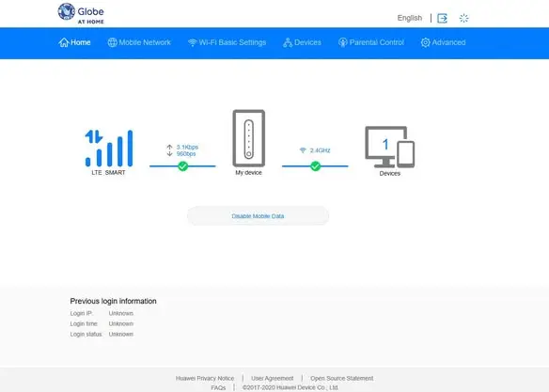
Task: Open the Home tab
Action: point(74,42)
